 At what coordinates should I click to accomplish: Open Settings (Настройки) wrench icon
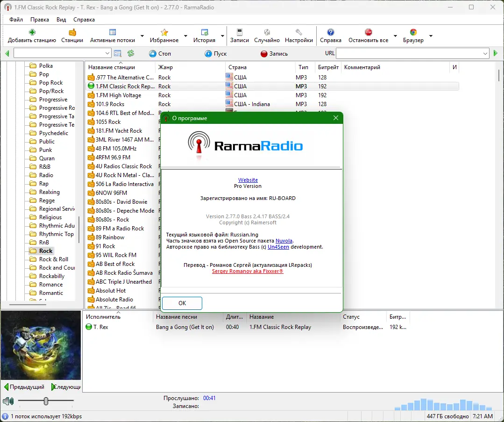pos(298,32)
